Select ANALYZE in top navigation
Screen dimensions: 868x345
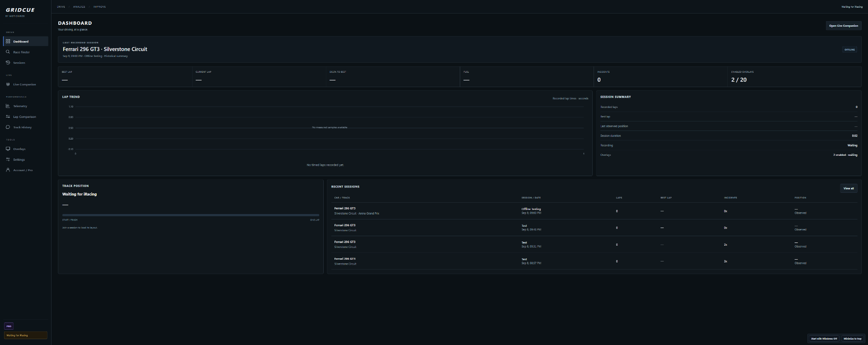point(79,7)
